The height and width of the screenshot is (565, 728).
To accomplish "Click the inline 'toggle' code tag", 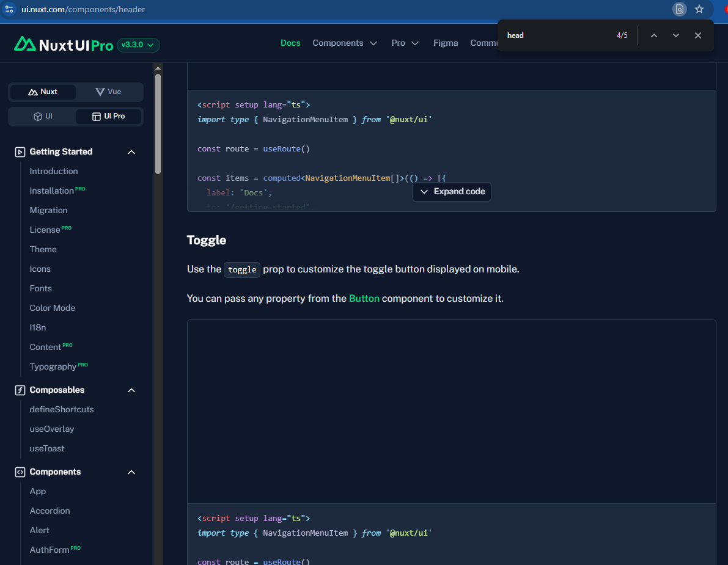I will point(242,269).
